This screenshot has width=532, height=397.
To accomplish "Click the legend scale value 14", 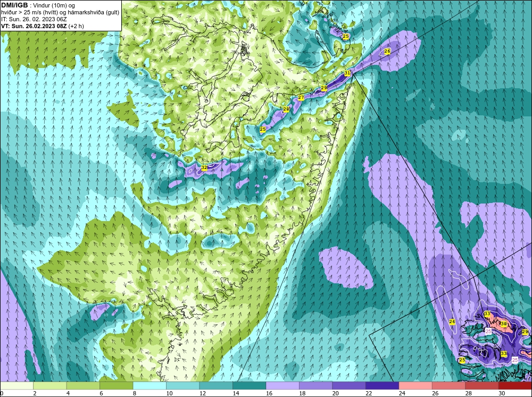I will 236,393.
